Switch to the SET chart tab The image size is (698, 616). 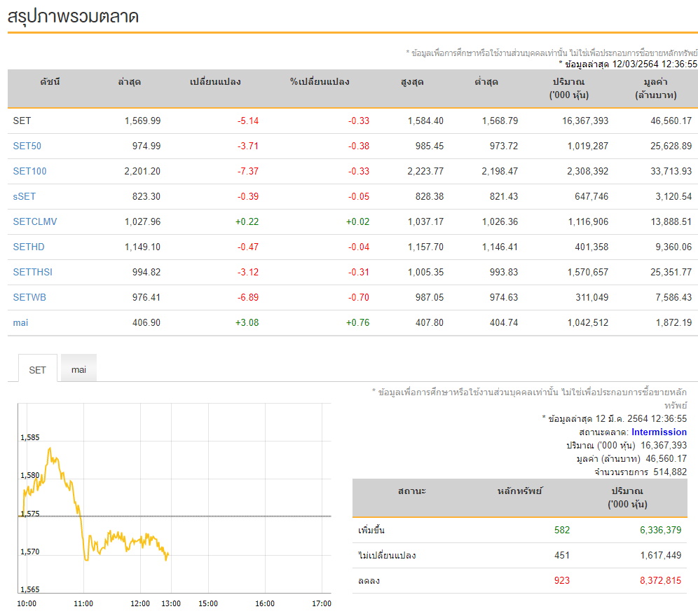pyautogui.click(x=37, y=370)
